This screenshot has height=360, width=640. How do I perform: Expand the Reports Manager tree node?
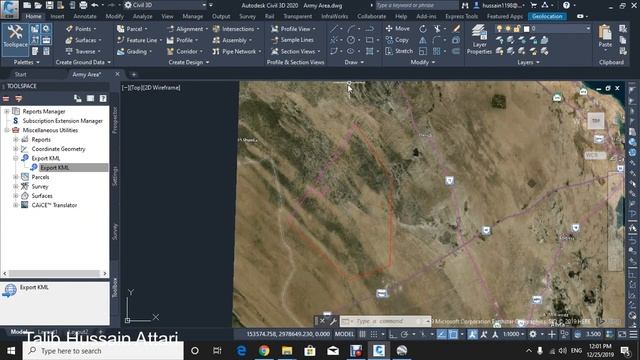point(7,111)
